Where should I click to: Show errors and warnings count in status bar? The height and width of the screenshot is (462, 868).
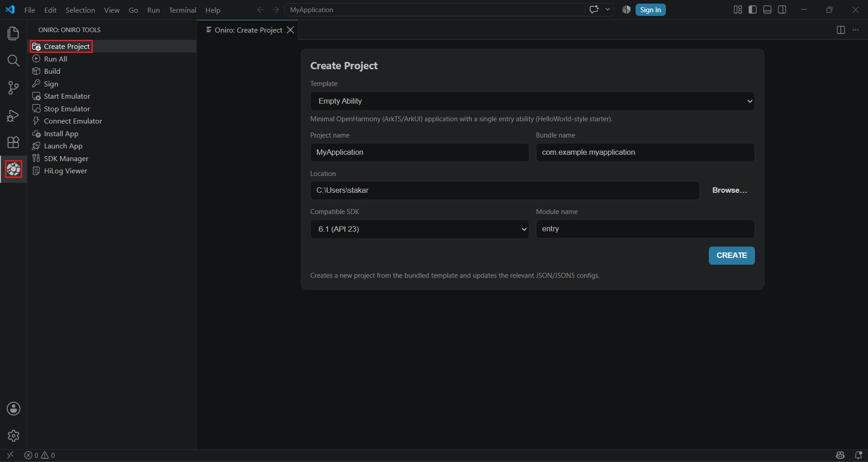[40, 455]
